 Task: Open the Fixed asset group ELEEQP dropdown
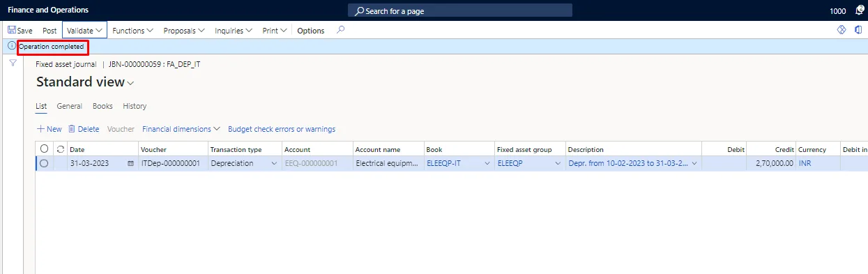tap(557, 163)
